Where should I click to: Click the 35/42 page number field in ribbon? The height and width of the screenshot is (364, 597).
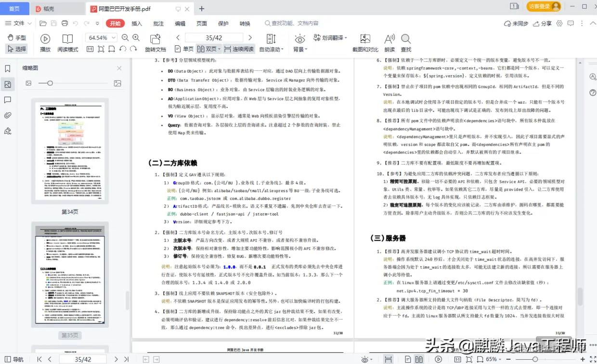click(214, 38)
